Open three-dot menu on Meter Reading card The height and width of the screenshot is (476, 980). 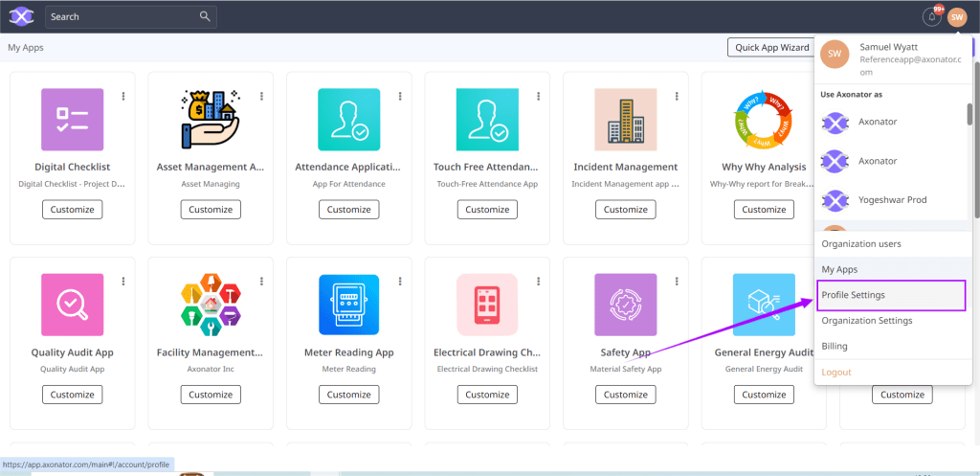400,281
